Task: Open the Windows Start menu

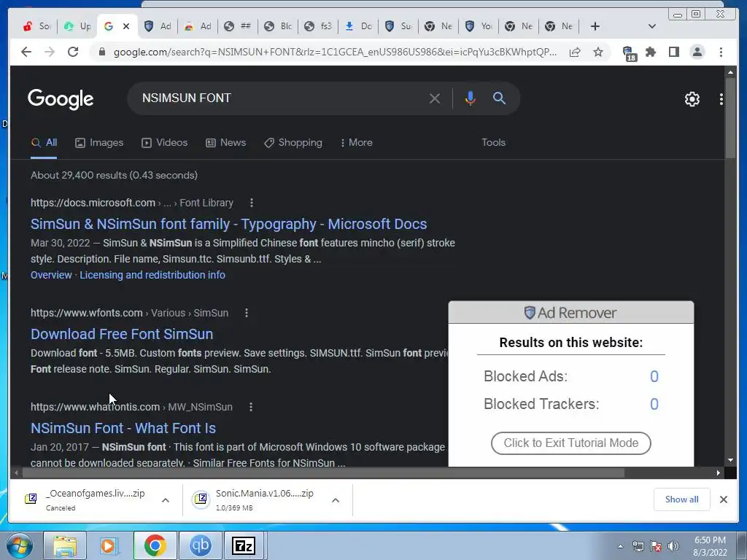Action: (18, 545)
